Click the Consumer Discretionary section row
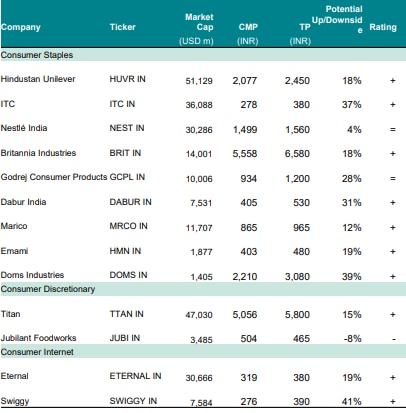The height and width of the screenshot is (413, 406). point(203,289)
